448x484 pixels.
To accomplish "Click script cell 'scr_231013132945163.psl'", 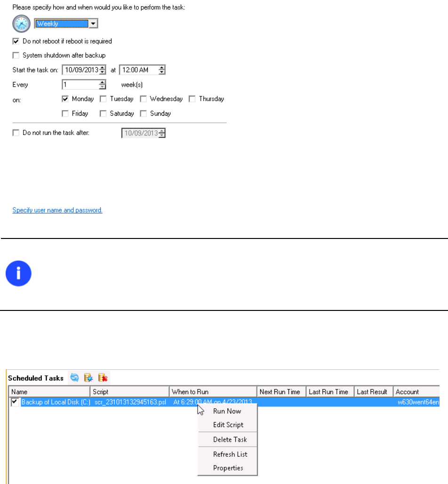I will click(x=130, y=402).
